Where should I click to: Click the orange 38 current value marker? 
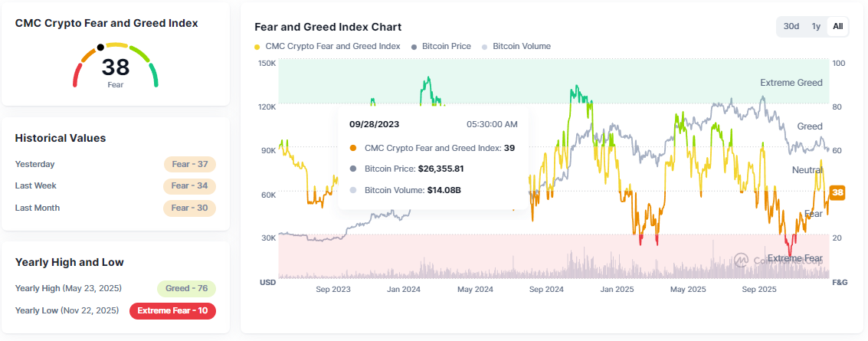(x=837, y=192)
